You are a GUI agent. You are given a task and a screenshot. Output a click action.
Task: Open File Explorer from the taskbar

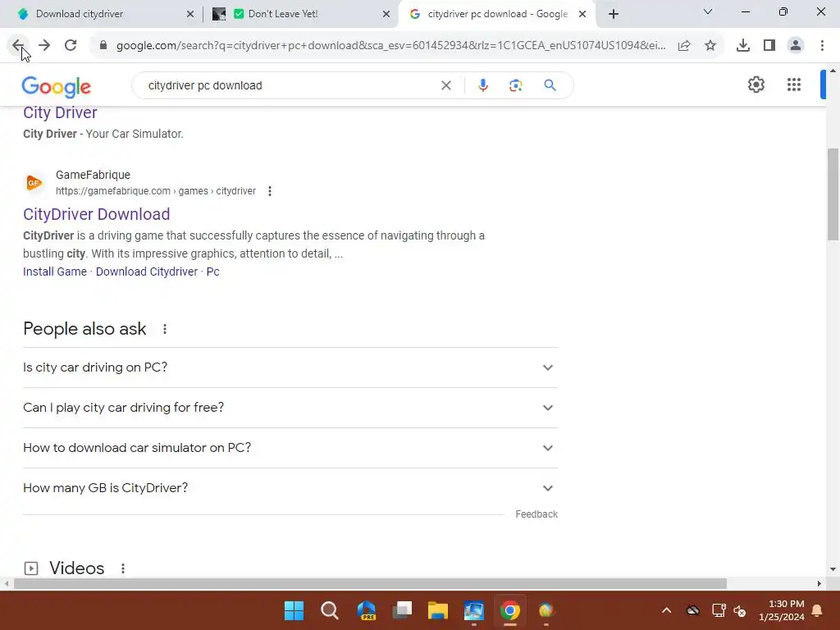(x=438, y=610)
